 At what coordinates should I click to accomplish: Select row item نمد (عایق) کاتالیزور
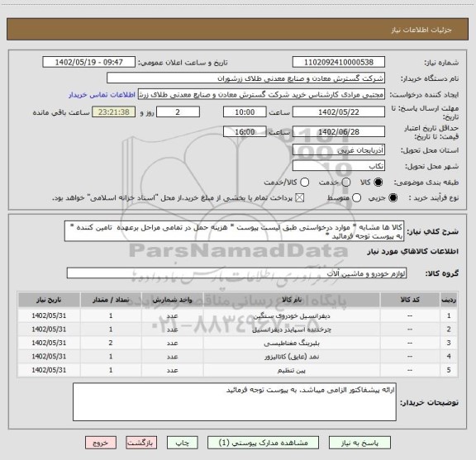(292, 357)
